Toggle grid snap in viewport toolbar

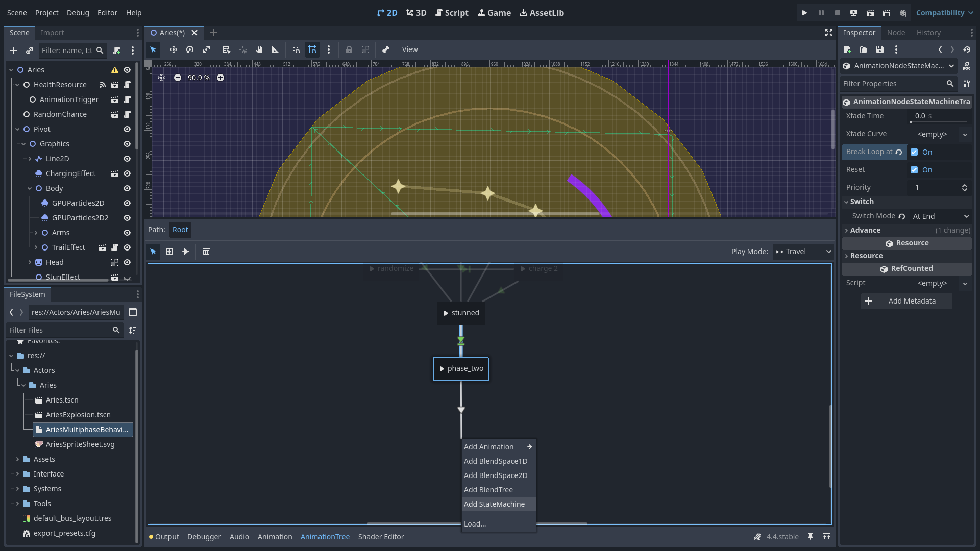pyautogui.click(x=312, y=49)
